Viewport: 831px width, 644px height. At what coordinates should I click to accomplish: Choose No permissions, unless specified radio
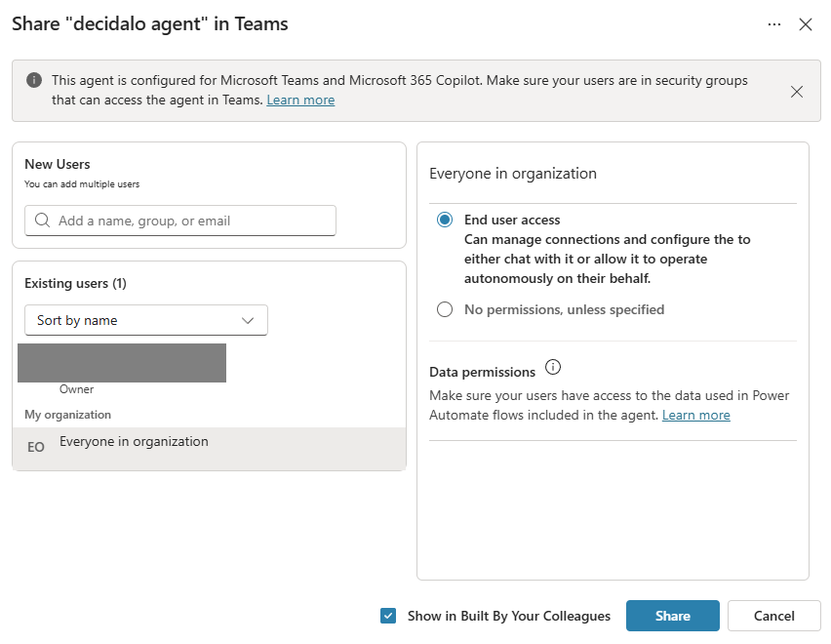(x=444, y=309)
